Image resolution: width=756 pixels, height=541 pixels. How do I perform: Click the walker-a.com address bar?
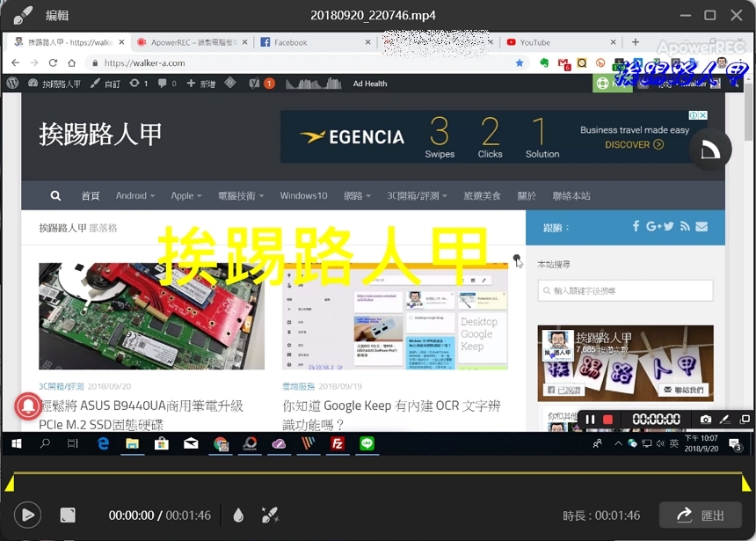click(309, 63)
